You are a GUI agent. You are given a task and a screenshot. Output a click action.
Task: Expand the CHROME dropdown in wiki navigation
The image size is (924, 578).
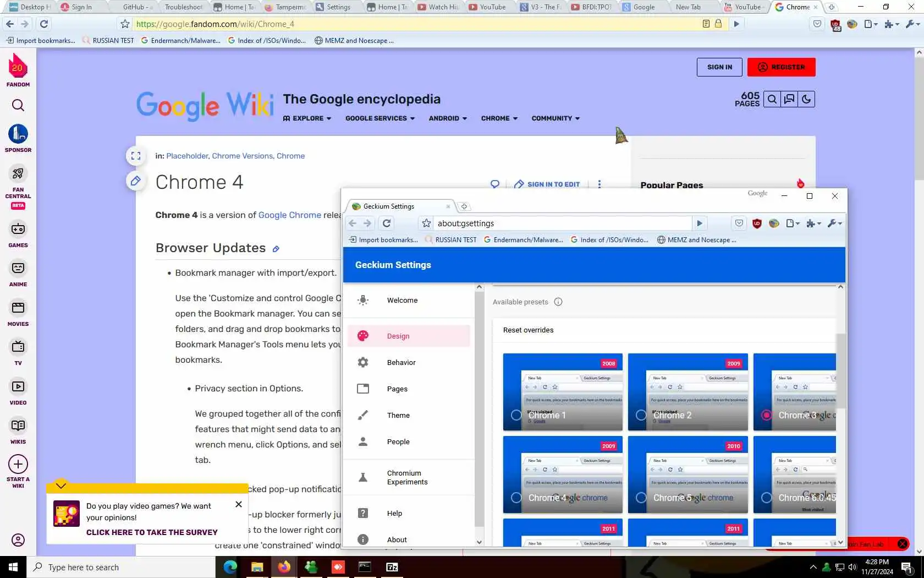tap(499, 118)
